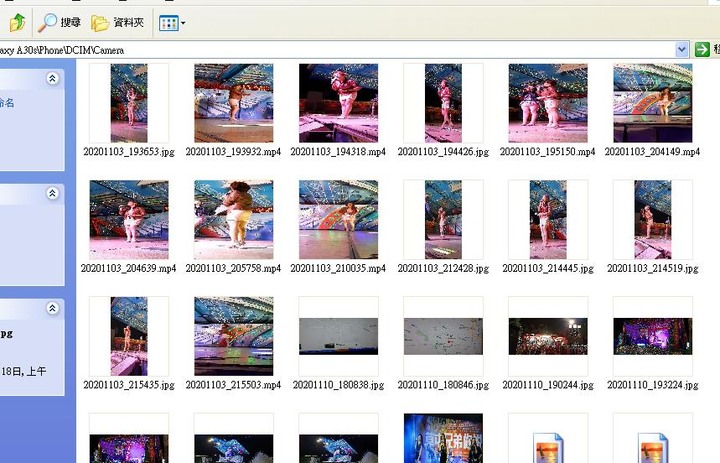
Task: Select photo thumbnail 20201103_214519.jpg
Action: [652, 220]
